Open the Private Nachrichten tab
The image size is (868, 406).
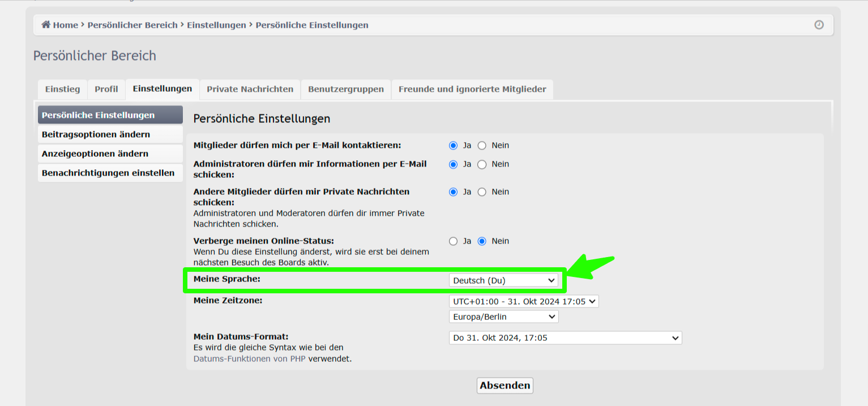[250, 89]
